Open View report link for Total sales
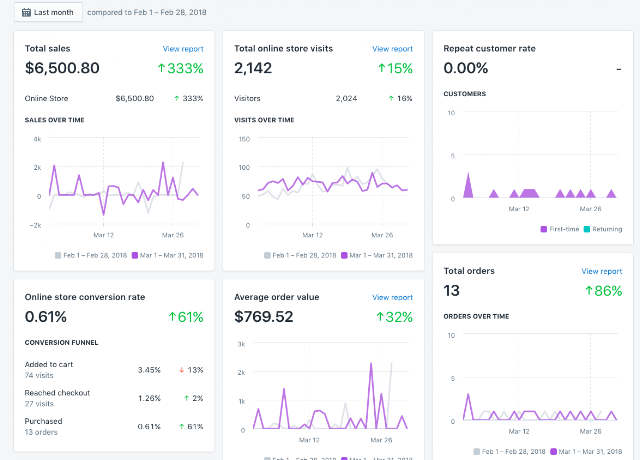 click(x=183, y=49)
